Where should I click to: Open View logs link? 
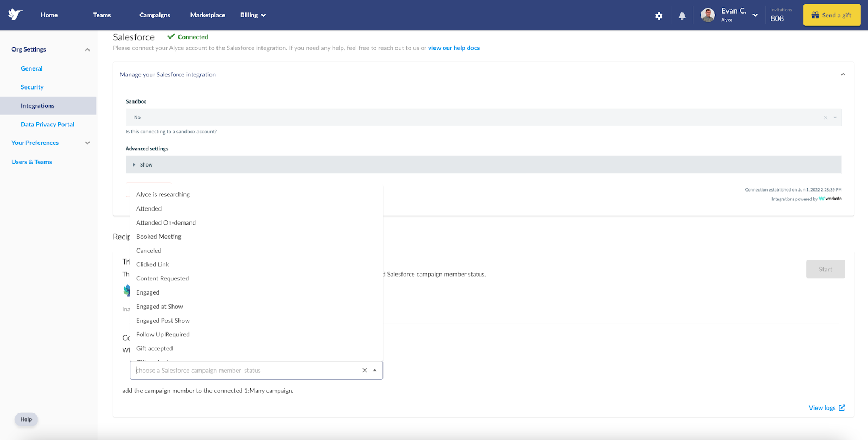826,408
